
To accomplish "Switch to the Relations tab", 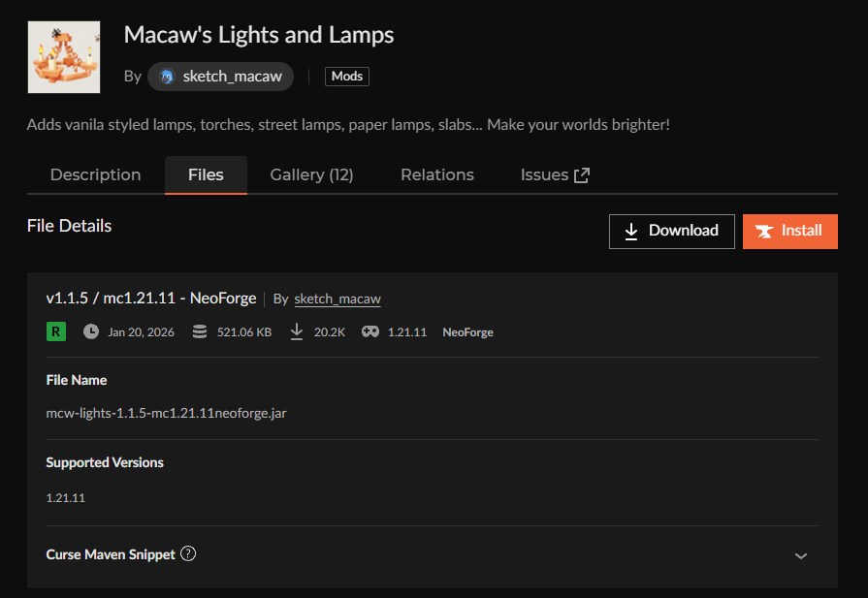I will coord(436,174).
